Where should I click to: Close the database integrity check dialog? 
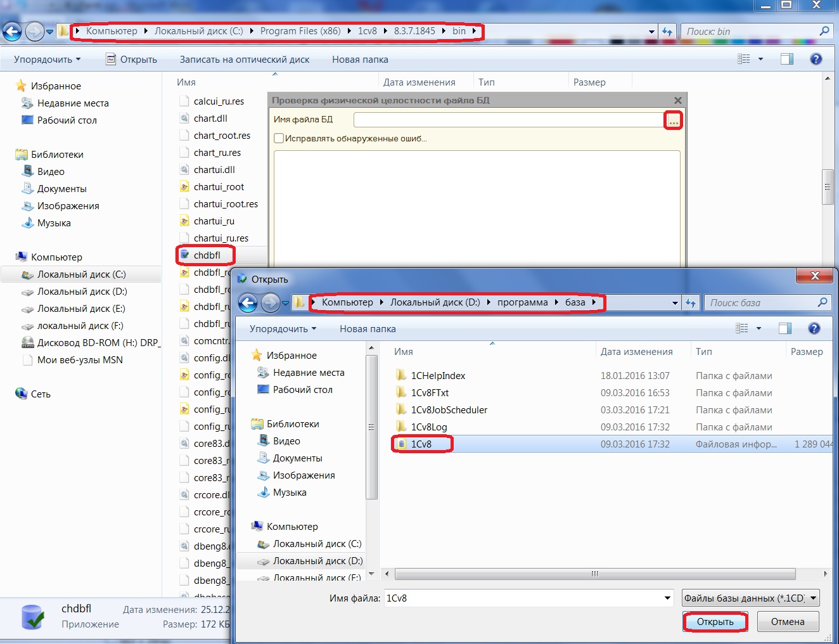pyautogui.click(x=678, y=100)
